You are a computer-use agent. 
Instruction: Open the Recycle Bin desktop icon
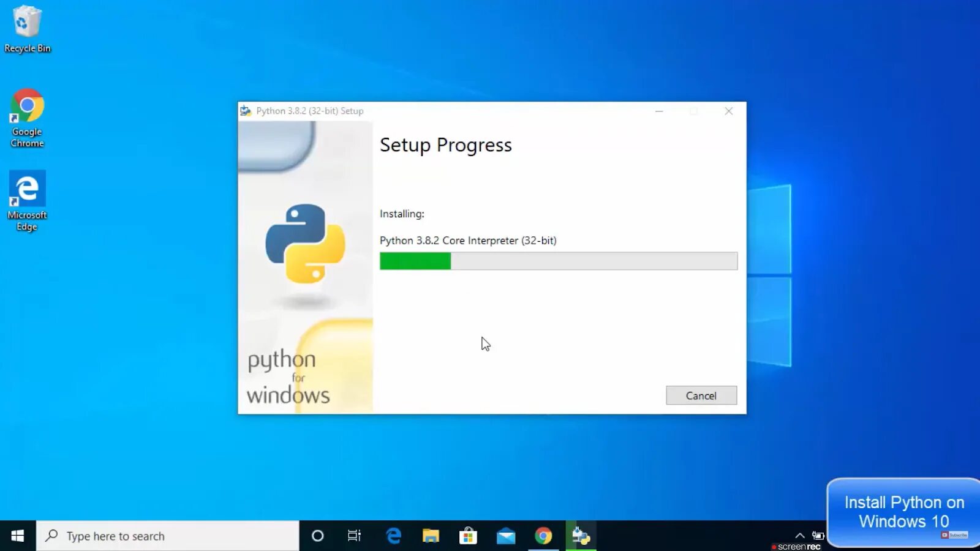(27, 29)
